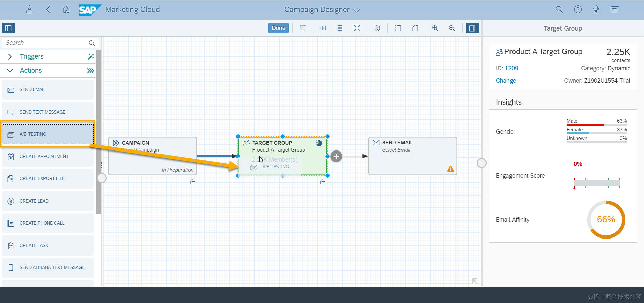Select the Campaign node on canvas

point(153,156)
